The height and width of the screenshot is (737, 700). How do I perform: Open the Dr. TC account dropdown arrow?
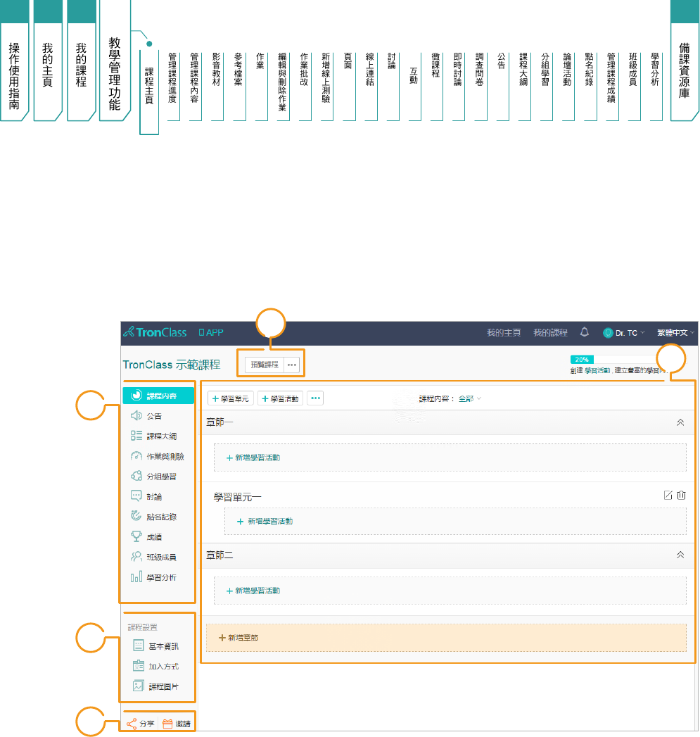pyautogui.click(x=643, y=332)
